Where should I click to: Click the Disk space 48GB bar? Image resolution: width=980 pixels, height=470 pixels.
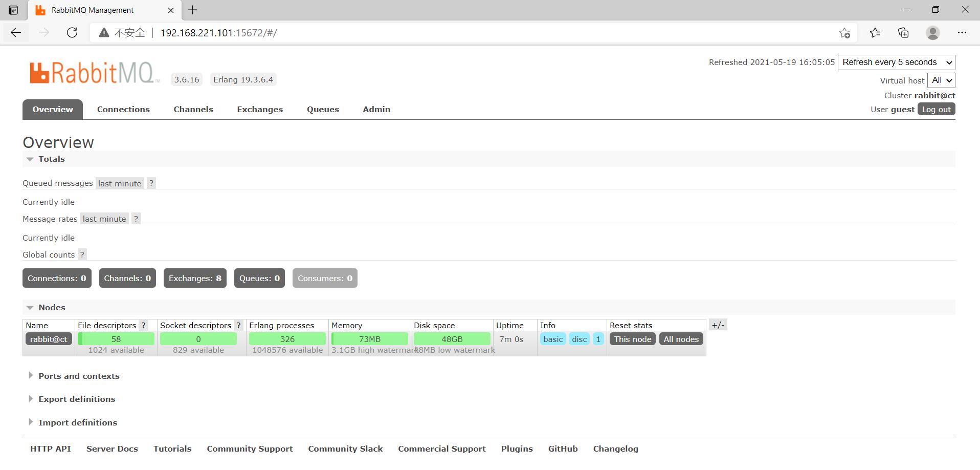click(452, 339)
